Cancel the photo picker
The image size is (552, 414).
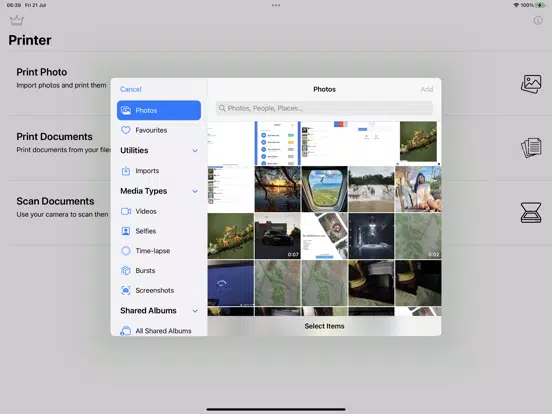click(x=131, y=89)
